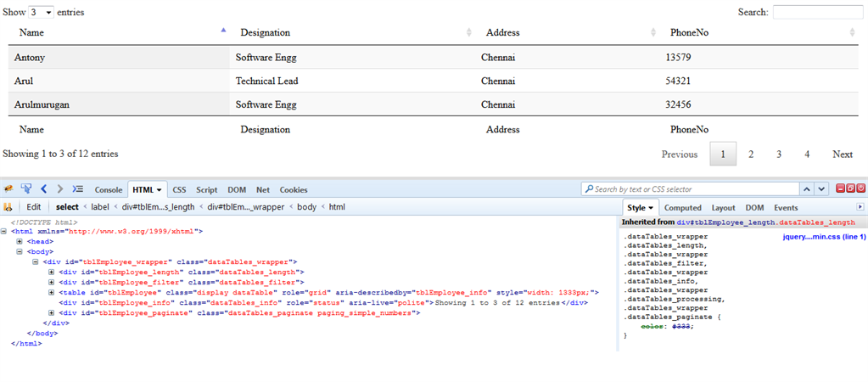This screenshot has height=382, width=868.
Task: Jump to previous search match arrow
Action: [x=806, y=189]
